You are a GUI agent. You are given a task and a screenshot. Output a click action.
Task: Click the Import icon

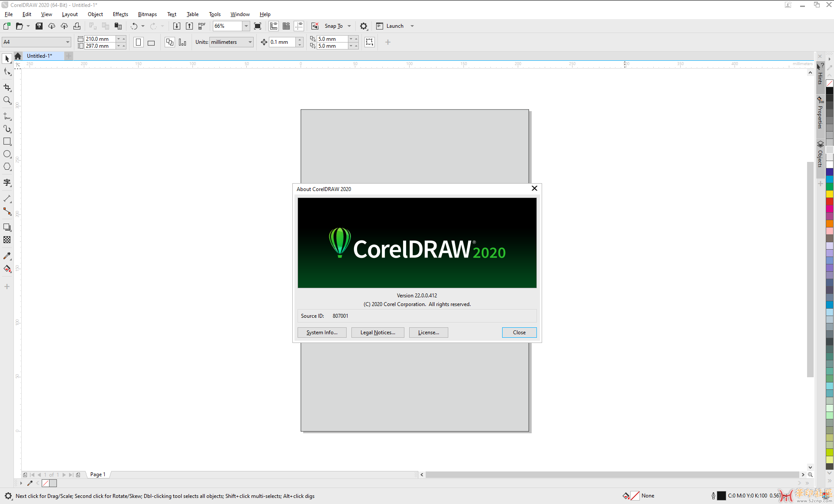pos(177,26)
